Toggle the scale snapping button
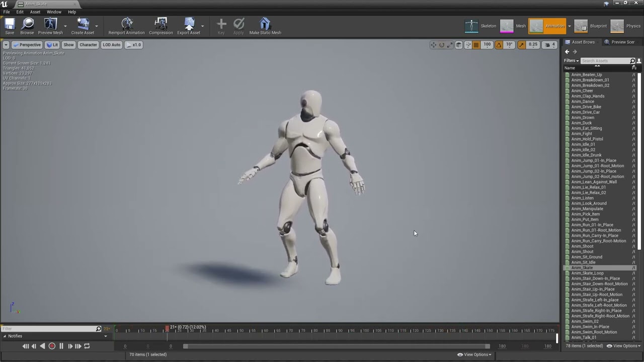Image resolution: width=644 pixels, height=362 pixels. [521, 45]
